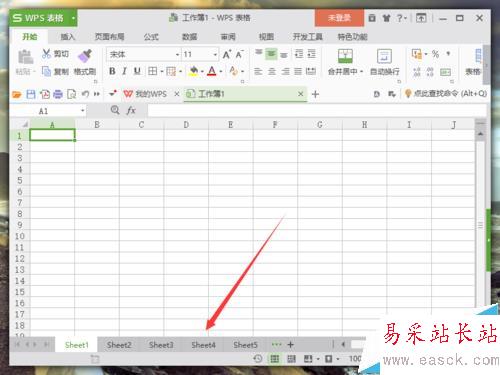Open the Page Layout ribbon tab
Image resolution: width=500 pixels, height=375 pixels.
109,37
